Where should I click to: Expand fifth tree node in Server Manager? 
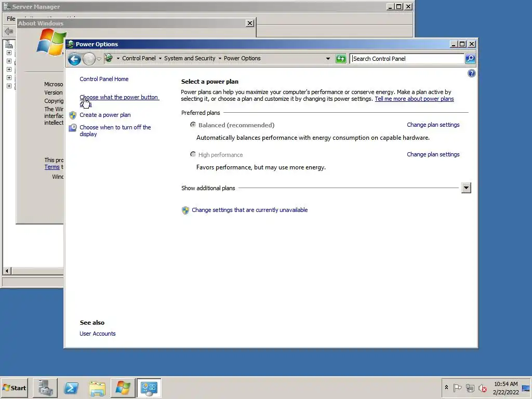(x=9, y=86)
